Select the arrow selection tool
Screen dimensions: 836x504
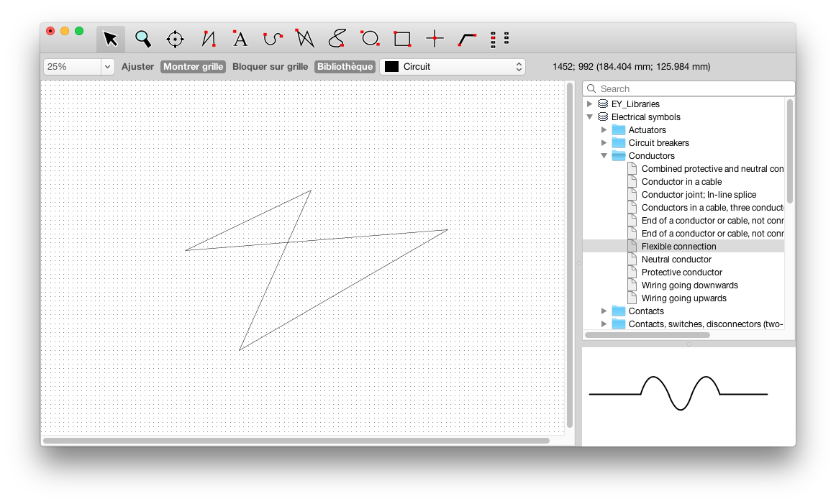110,39
